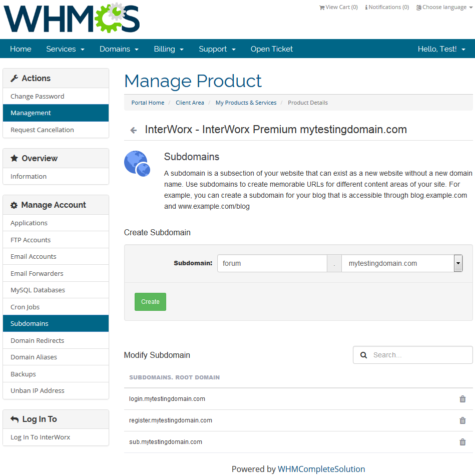Click the Subdomains. Root Domain column header
The height and width of the screenshot is (476, 475).
174,377
